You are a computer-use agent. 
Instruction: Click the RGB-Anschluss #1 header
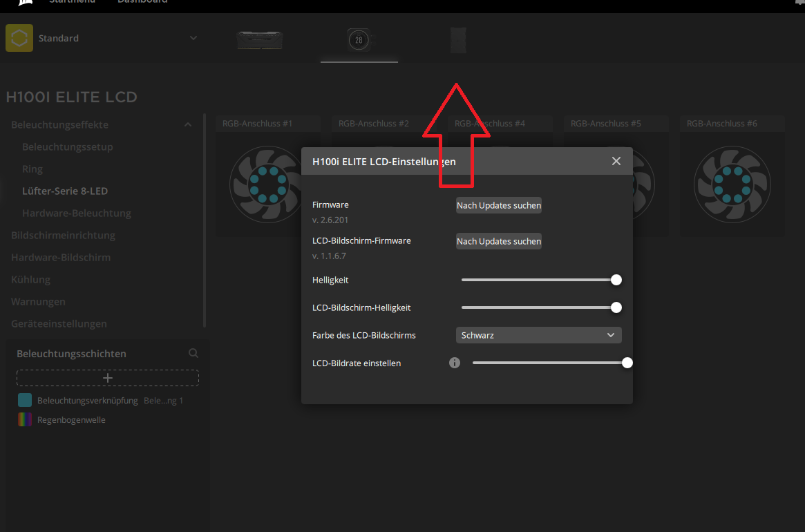(x=268, y=124)
